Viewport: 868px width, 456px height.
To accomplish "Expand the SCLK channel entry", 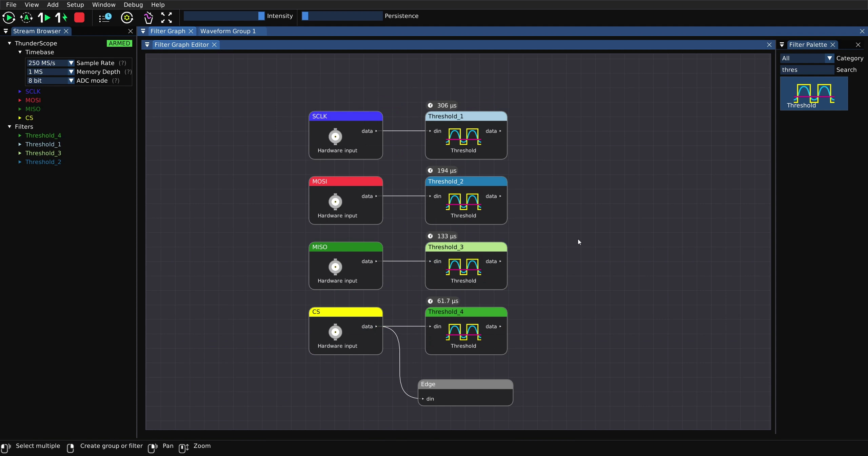I will (20, 91).
